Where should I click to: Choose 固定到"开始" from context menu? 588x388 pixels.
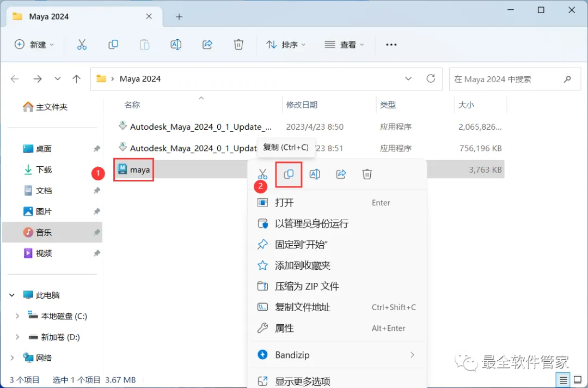(337, 245)
